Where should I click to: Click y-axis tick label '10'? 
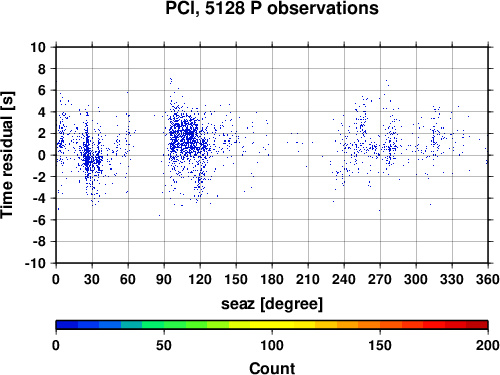point(38,47)
